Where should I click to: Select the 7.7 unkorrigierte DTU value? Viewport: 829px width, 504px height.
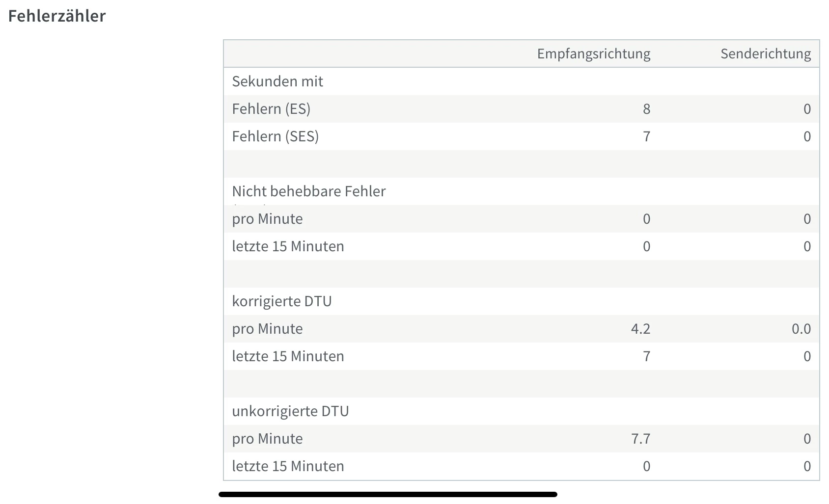tap(640, 438)
